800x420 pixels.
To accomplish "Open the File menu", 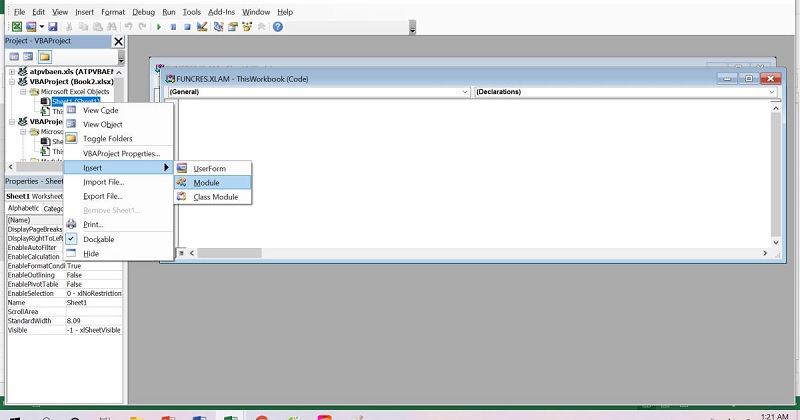I will [x=19, y=12].
